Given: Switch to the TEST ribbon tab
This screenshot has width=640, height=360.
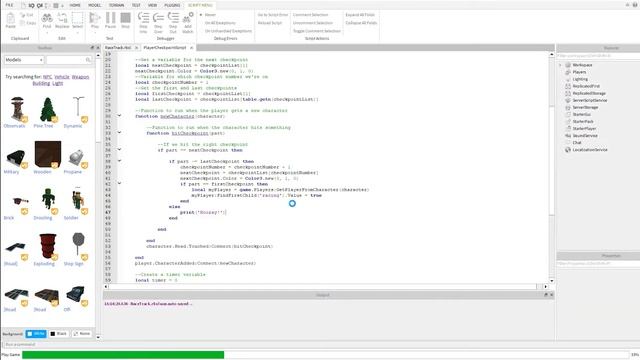Looking at the screenshot, I should point(136,5).
